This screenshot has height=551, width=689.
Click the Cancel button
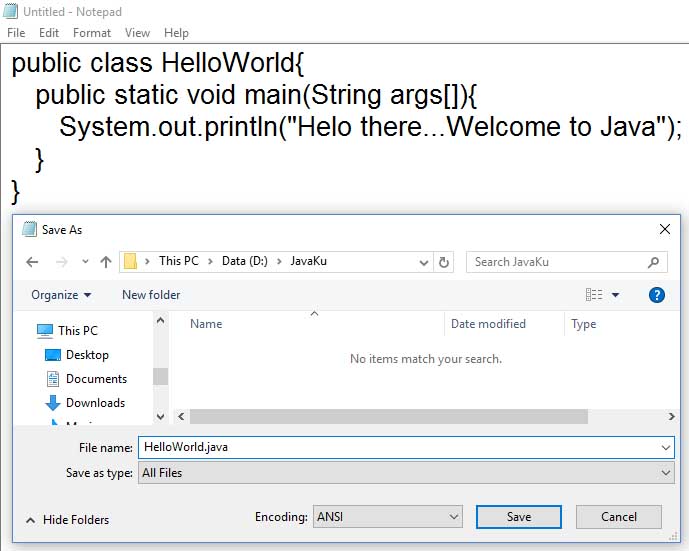[x=619, y=517]
